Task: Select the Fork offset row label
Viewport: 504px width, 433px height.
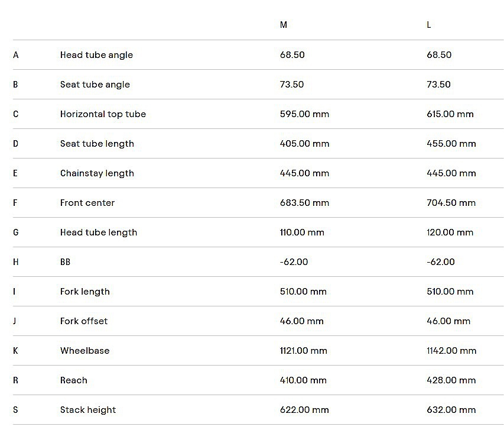Action: pyautogui.click(x=84, y=321)
